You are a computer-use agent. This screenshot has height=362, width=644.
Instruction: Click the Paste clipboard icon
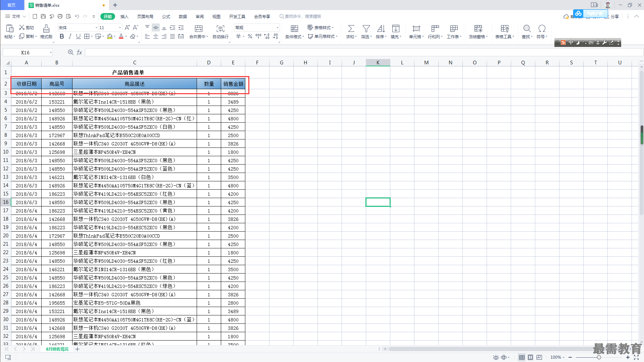pyautogui.click(x=9, y=28)
